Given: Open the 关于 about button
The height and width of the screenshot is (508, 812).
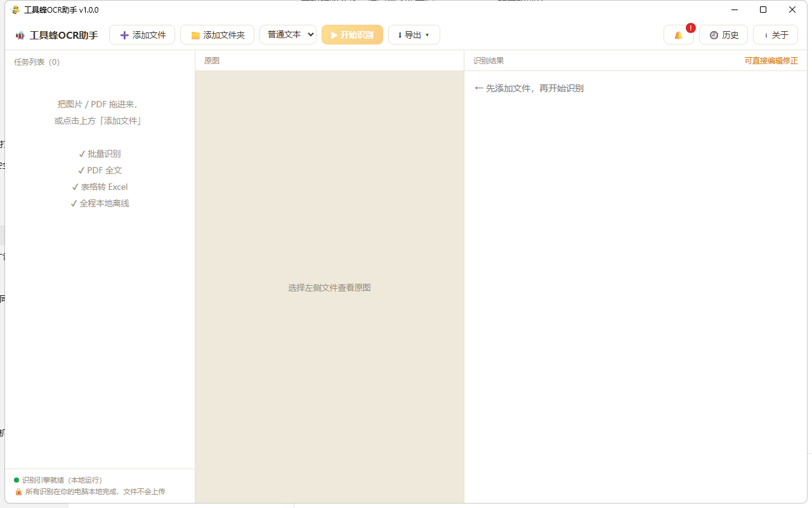Looking at the screenshot, I should pos(776,35).
